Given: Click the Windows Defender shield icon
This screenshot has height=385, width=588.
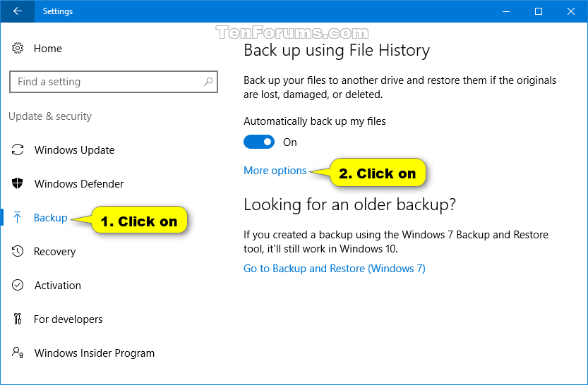Looking at the screenshot, I should coord(18,184).
